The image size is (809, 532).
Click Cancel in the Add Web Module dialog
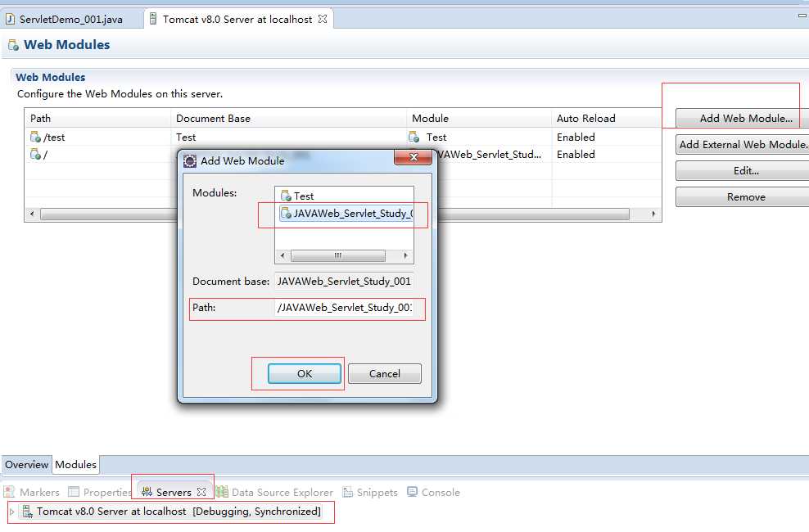coord(384,374)
